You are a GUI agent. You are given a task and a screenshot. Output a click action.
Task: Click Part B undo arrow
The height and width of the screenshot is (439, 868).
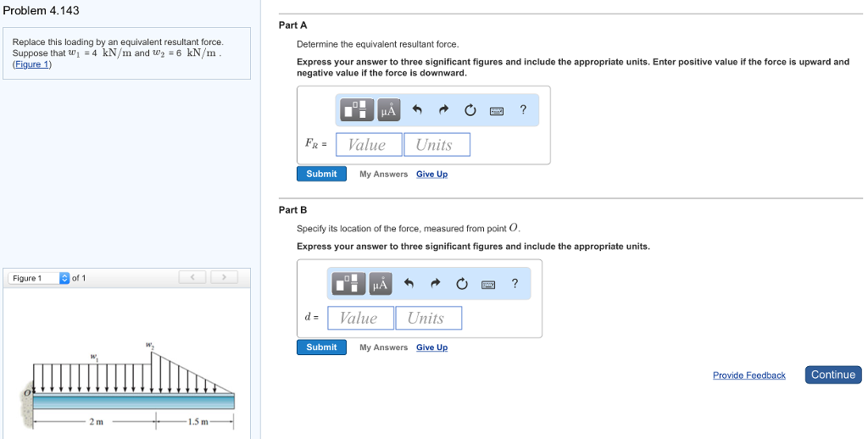click(408, 284)
